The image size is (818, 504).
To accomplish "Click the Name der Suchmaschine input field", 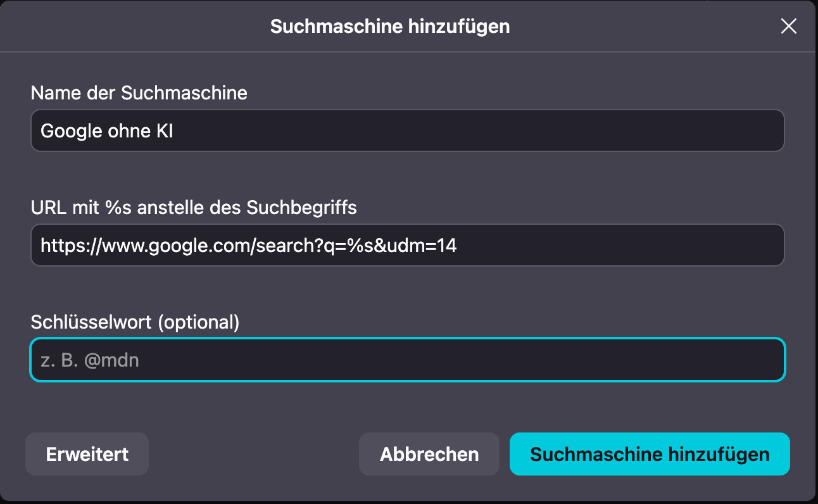I will pos(407,130).
